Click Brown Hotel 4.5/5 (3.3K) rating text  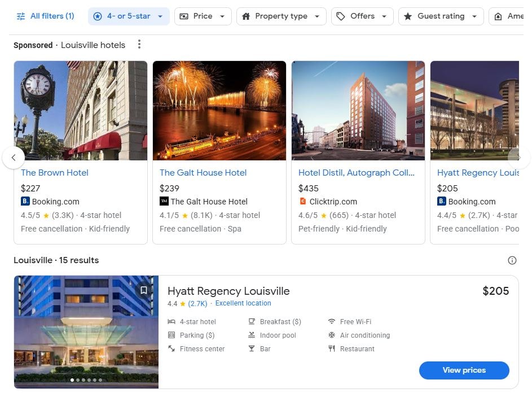pos(47,215)
